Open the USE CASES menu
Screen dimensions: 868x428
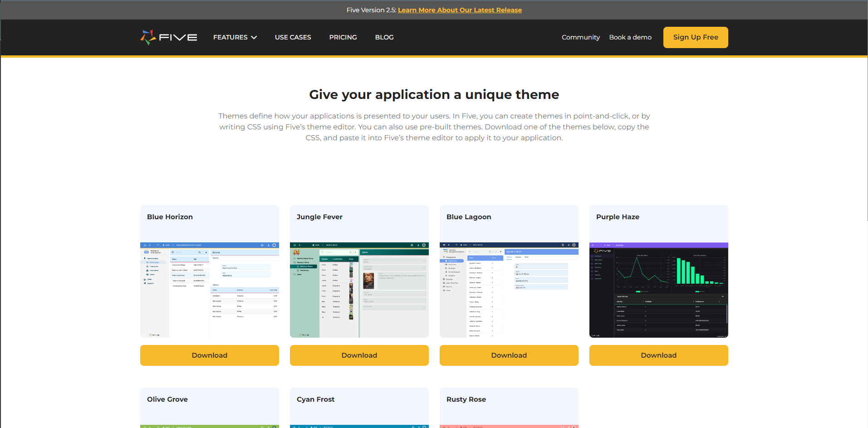point(293,37)
